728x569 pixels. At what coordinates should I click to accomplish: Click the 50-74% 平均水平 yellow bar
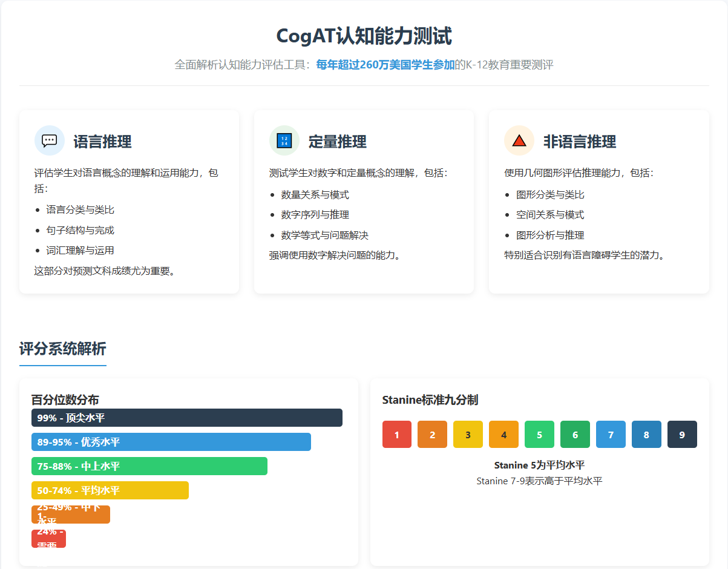(x=110, y=490)
